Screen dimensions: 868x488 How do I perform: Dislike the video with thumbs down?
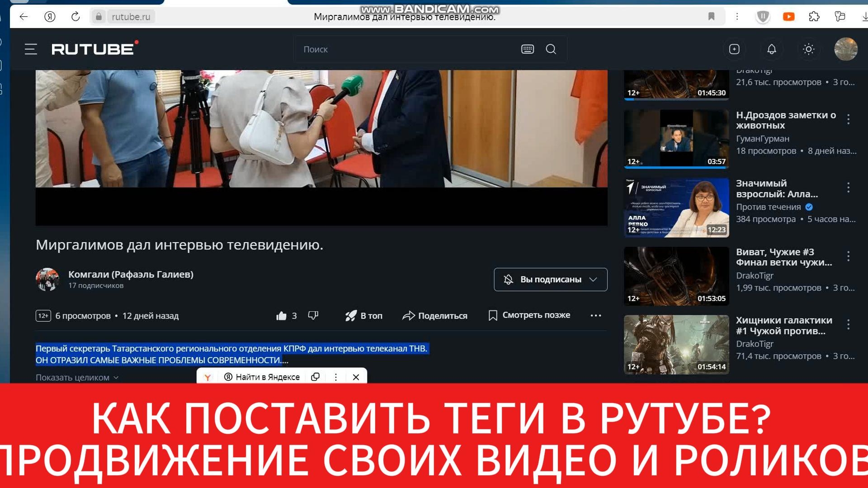[313, 315]
